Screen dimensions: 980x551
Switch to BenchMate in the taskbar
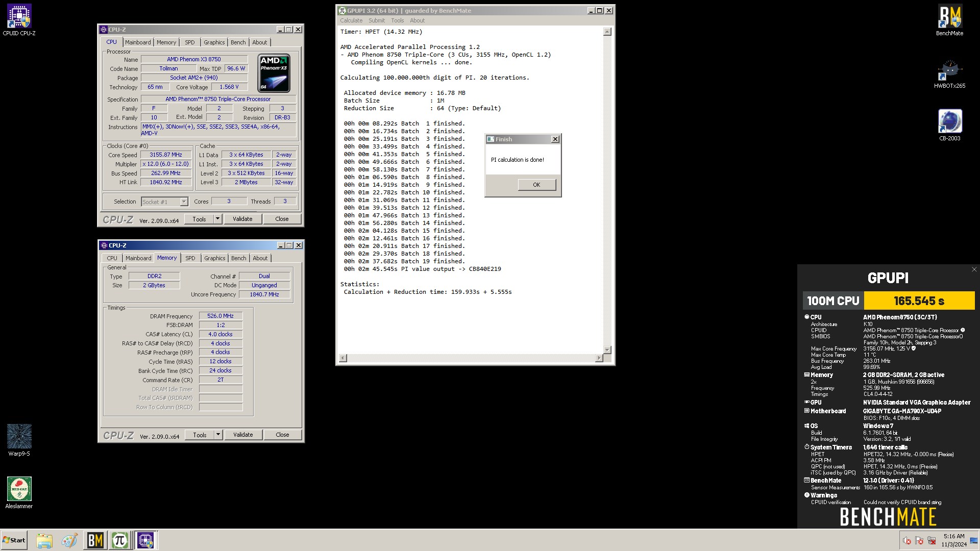pyautogui.click(x=95, y=540)
